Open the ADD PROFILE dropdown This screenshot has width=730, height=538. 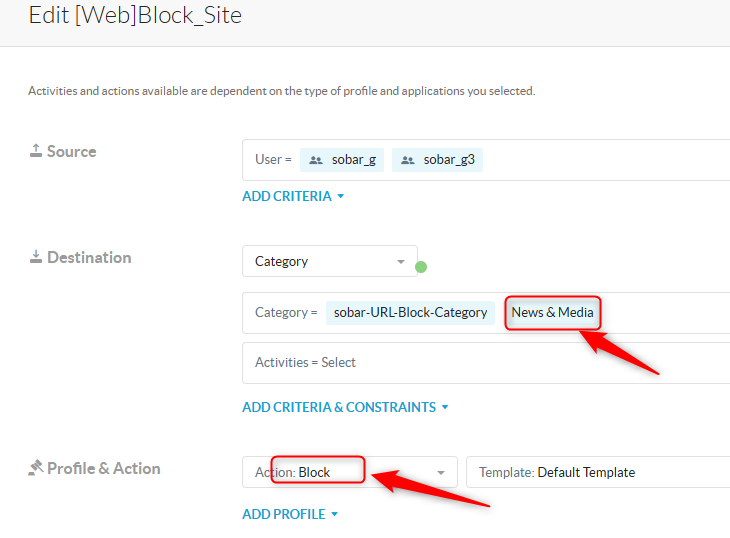click(290, 514)
